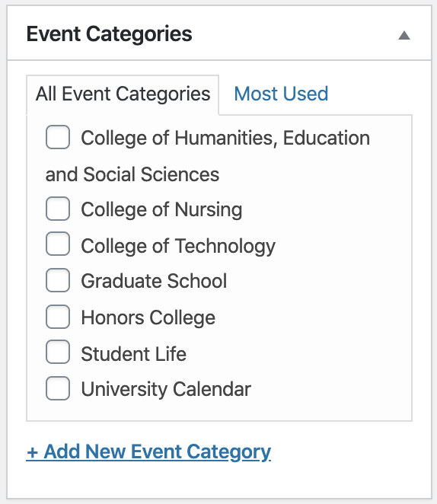This screenshot has height=504, width=437.
Task: Click the University Calendar label text
Action: [166, 389]
